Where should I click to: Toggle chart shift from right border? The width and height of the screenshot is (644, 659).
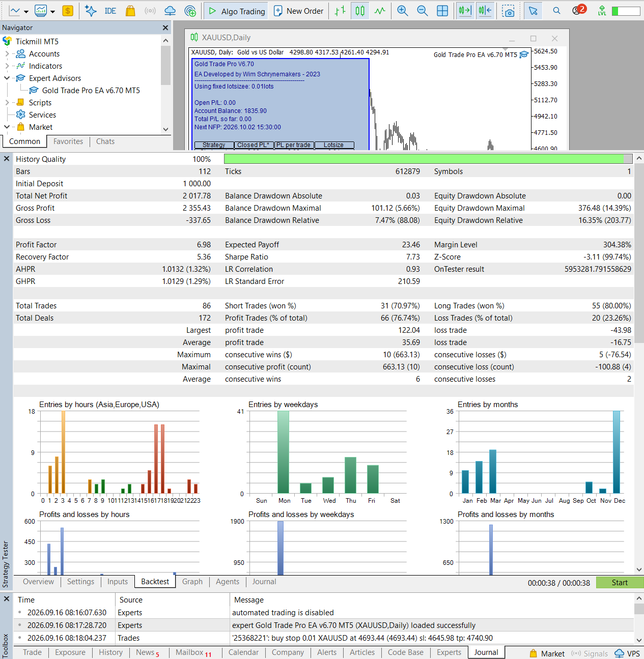485,11
